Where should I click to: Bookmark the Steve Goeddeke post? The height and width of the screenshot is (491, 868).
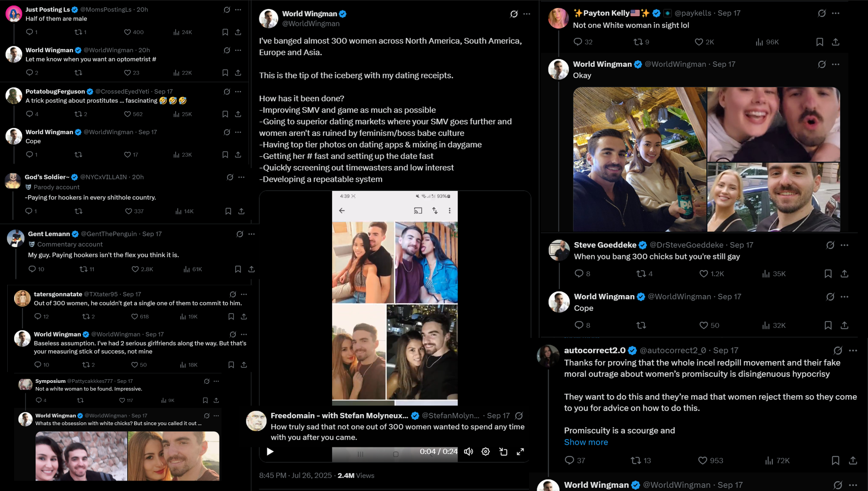click(x=828, y=273)
